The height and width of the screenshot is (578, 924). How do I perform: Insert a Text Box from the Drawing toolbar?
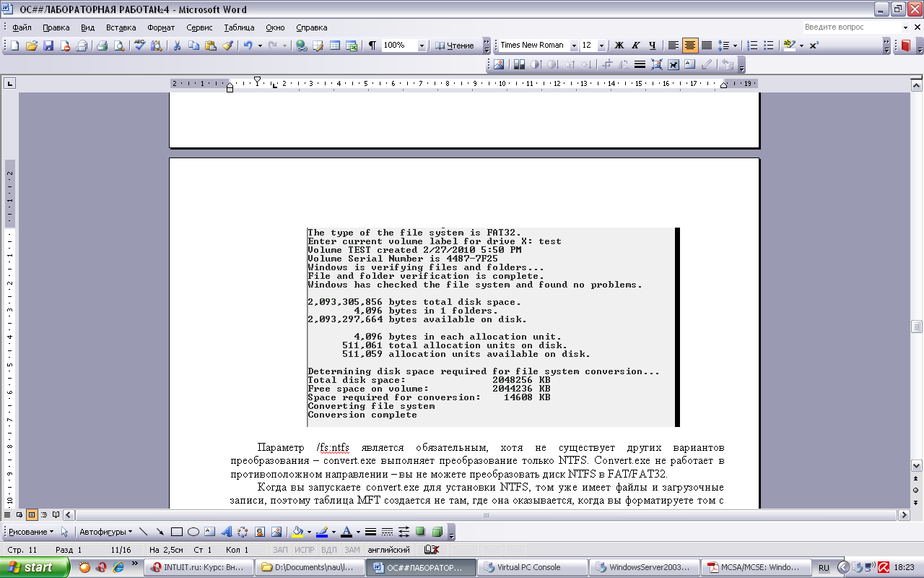coord(209,532)
